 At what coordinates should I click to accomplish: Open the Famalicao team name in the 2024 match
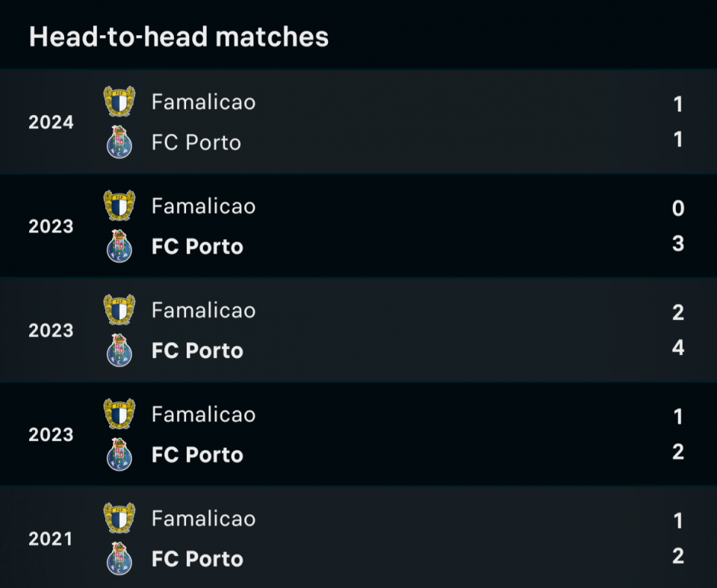point(203,102)
